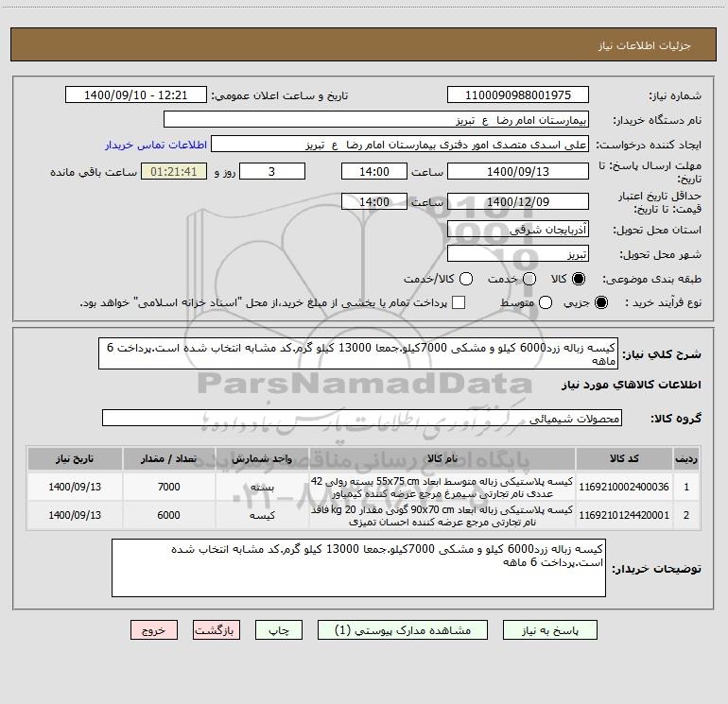
Task: Click the پاسخ به نیاز button
Action: (550, 630)
